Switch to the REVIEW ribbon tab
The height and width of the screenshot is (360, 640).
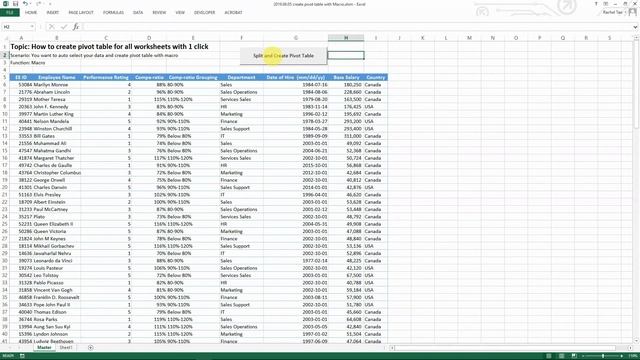tap(159, 13)
